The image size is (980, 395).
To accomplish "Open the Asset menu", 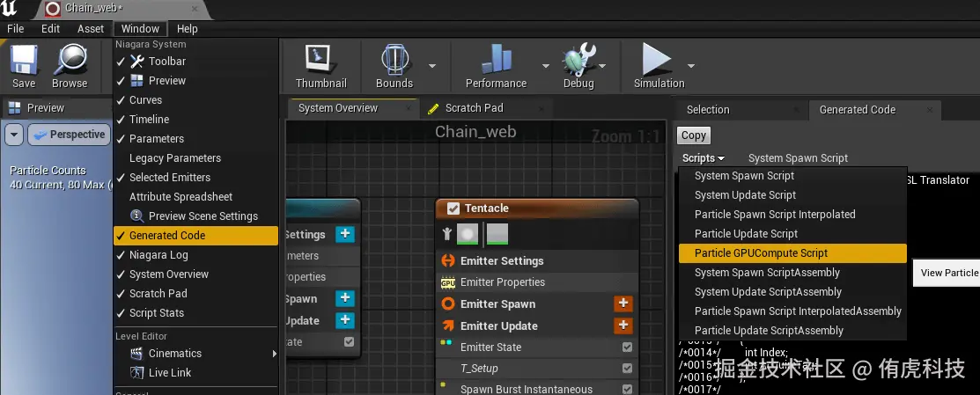I will [x=91, y=29].
